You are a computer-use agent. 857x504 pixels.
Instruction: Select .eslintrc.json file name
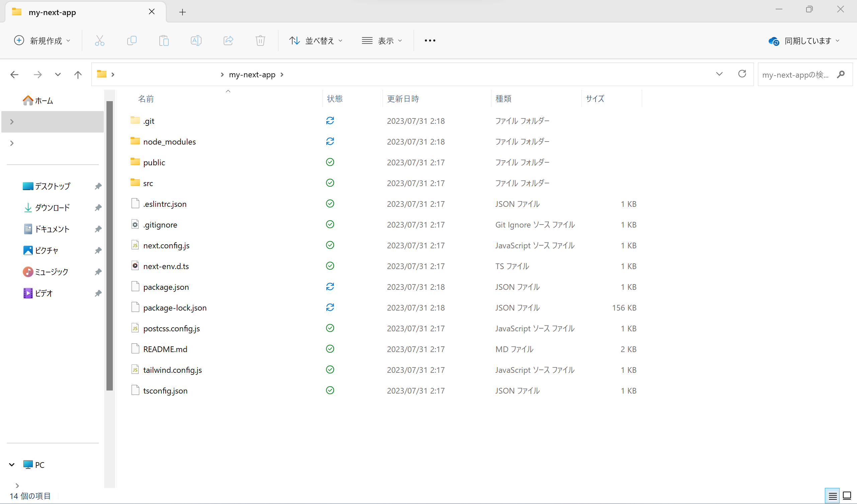(x=165, y=204)
